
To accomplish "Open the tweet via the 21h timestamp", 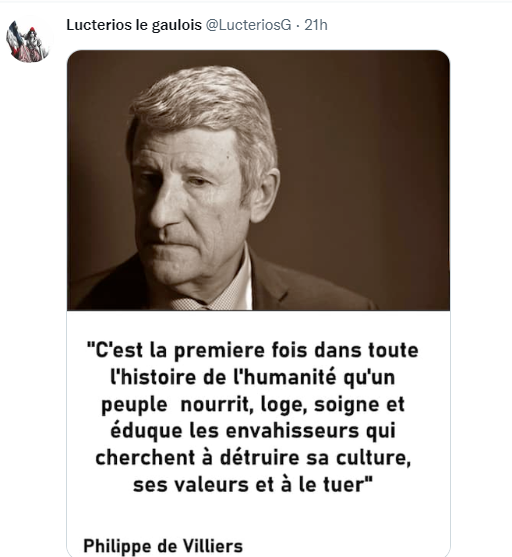I will (x=316, y=25).
